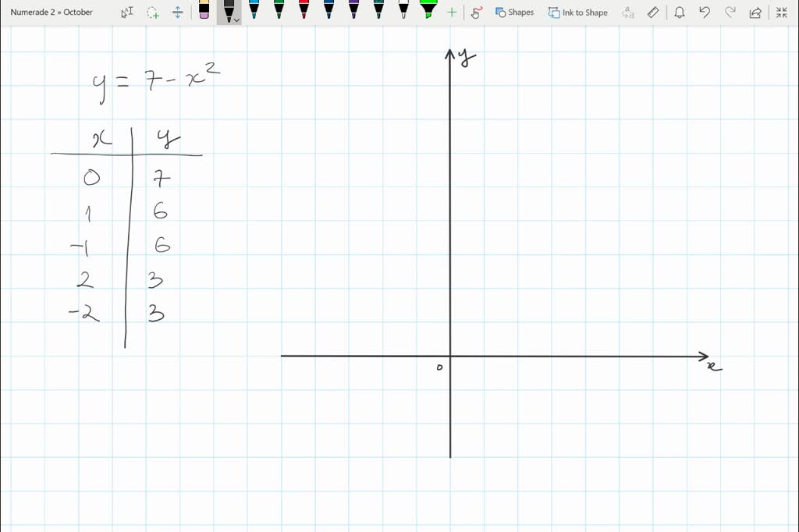
Task: Open notifications via the bell icon
Action: pos(677,12)
